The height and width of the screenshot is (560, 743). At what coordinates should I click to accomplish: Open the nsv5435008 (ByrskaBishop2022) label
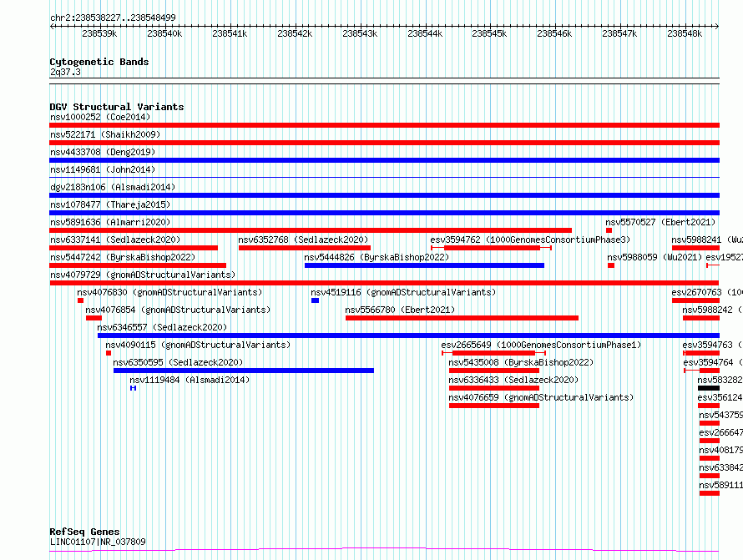click(521, 362)
